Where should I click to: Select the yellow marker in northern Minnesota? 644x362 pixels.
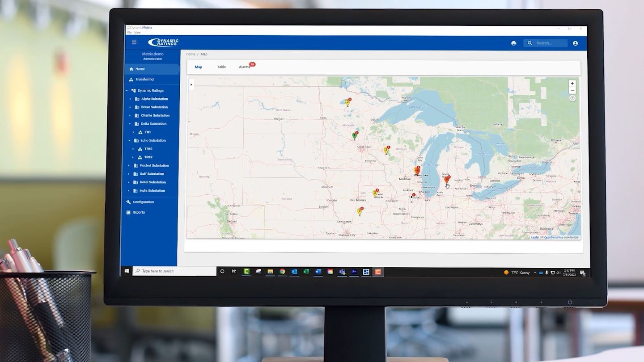[x=347, y=102]
